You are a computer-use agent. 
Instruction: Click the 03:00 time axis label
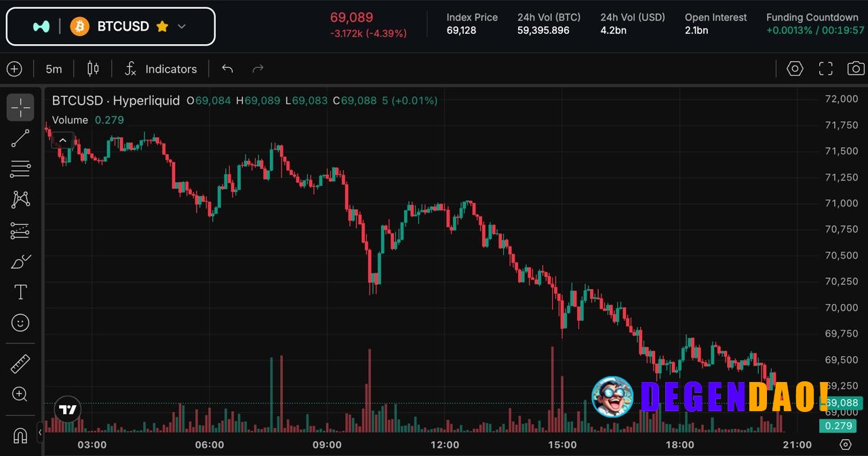92,444
